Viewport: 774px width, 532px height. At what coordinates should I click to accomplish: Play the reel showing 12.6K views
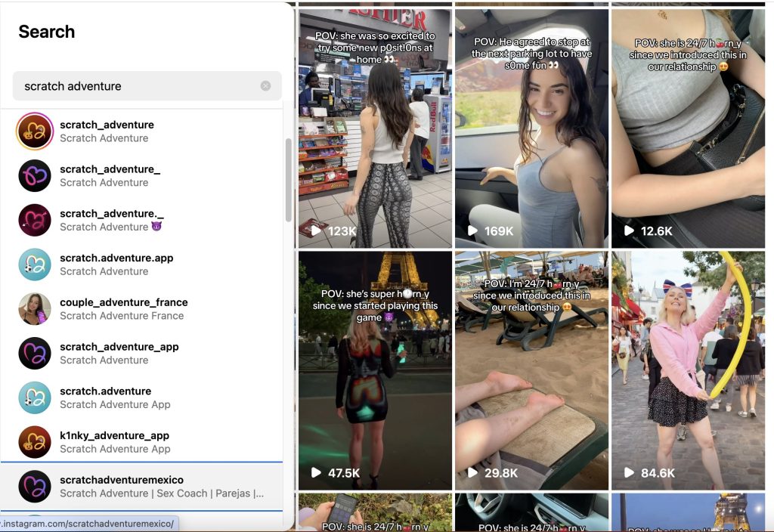688,128
